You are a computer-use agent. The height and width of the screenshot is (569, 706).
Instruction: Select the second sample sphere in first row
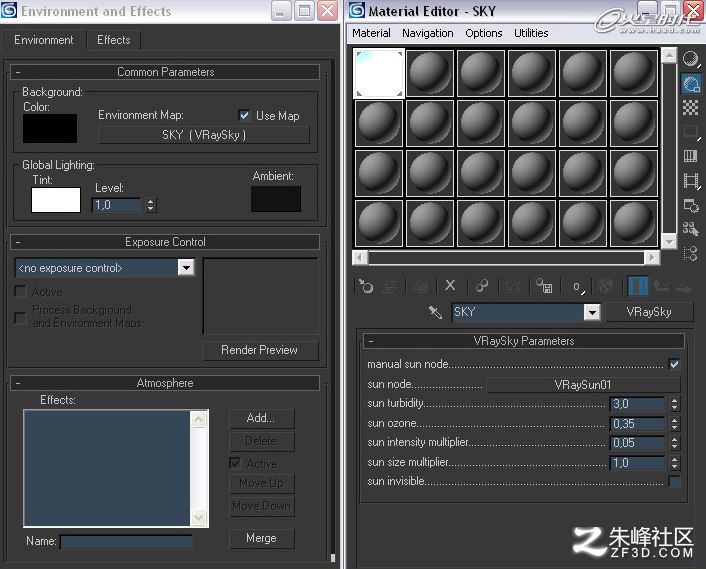point(430,73)
